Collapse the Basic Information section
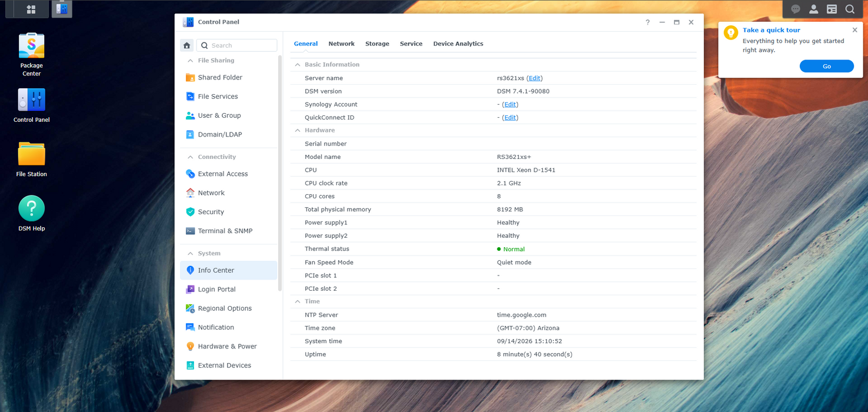This screenshot has width=868, height=412. [x=298, y=65]
